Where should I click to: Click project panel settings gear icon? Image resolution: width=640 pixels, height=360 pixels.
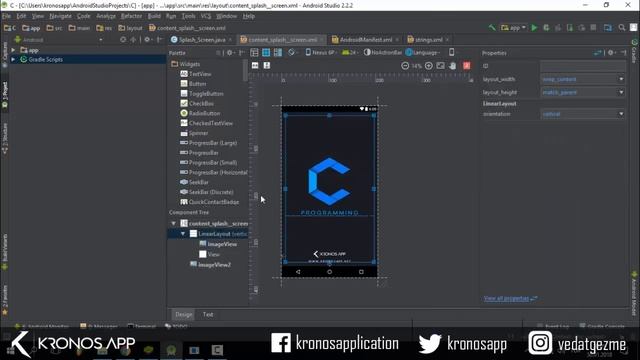tap(148, 40)
